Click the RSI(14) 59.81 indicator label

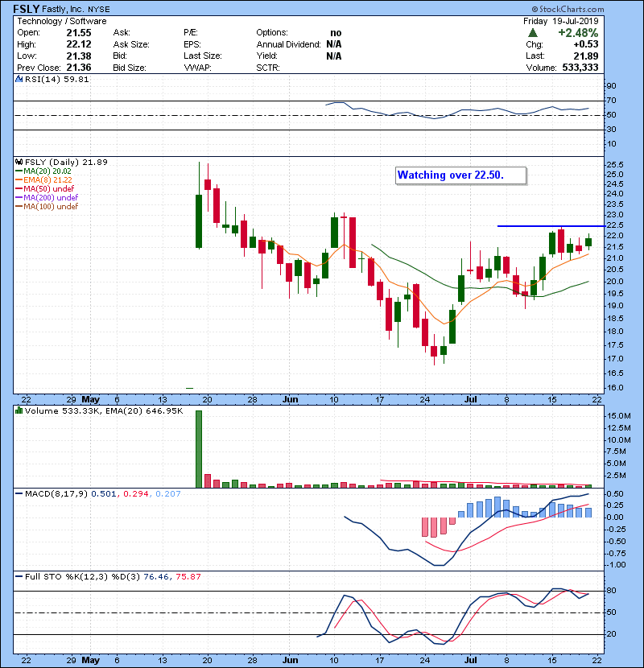(x=57, y=79)
